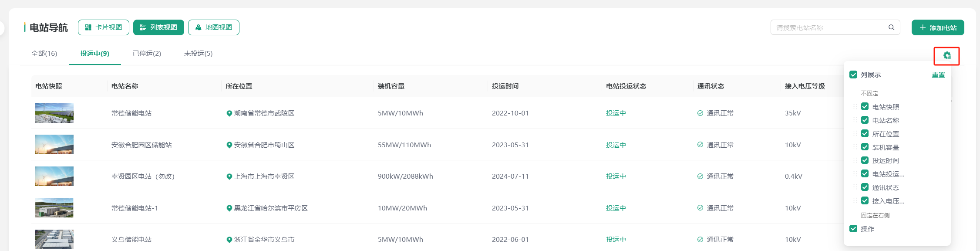Switch to the 未投运(5) tab

pos(198,54)
